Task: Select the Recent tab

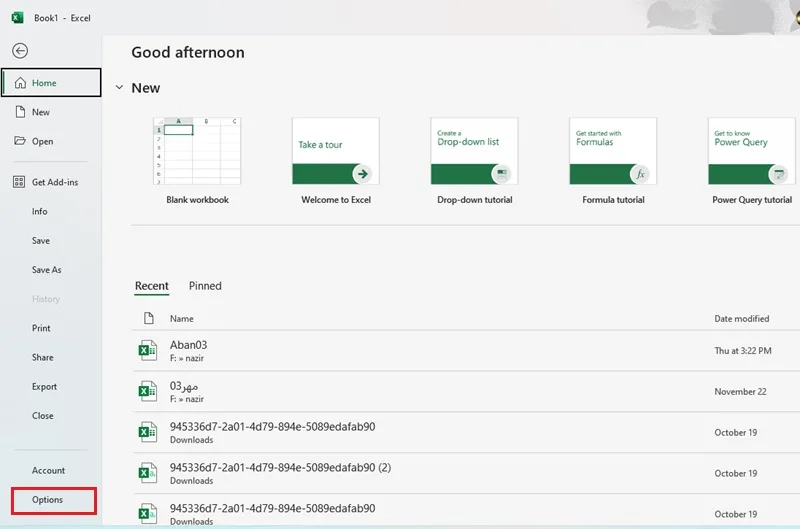Action: coord(152,286)
